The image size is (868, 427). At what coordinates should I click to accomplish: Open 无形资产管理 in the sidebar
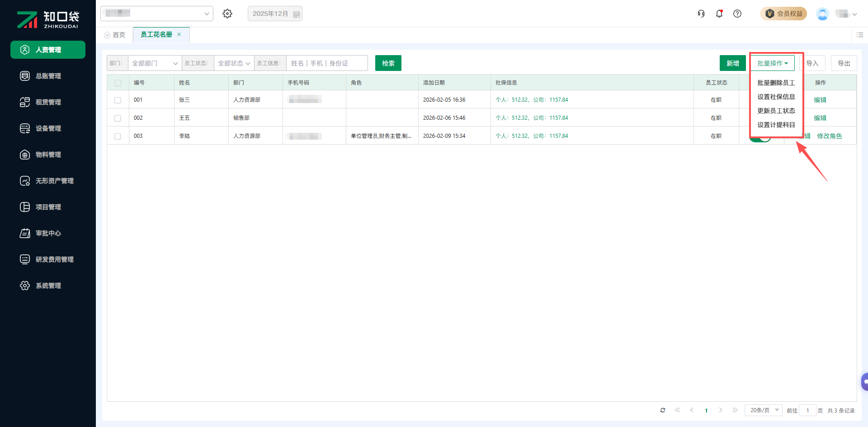(48, 181)
